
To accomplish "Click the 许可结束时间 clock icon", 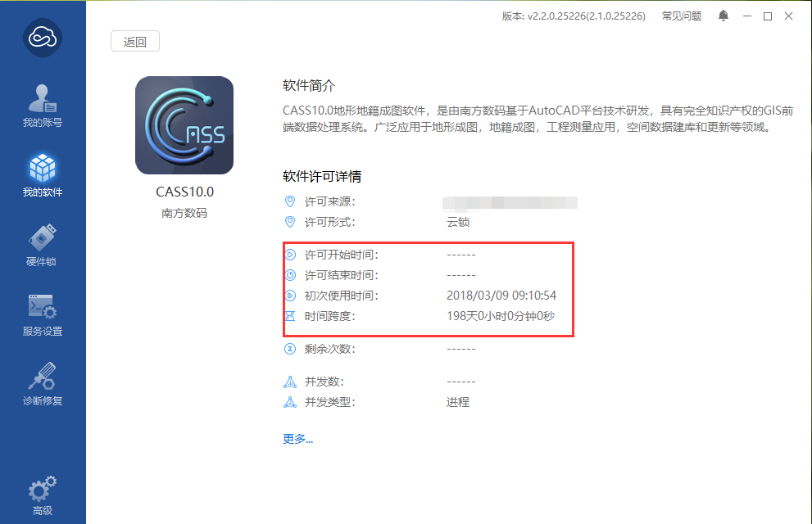I will pyautogui.click(x=291, y=275).
